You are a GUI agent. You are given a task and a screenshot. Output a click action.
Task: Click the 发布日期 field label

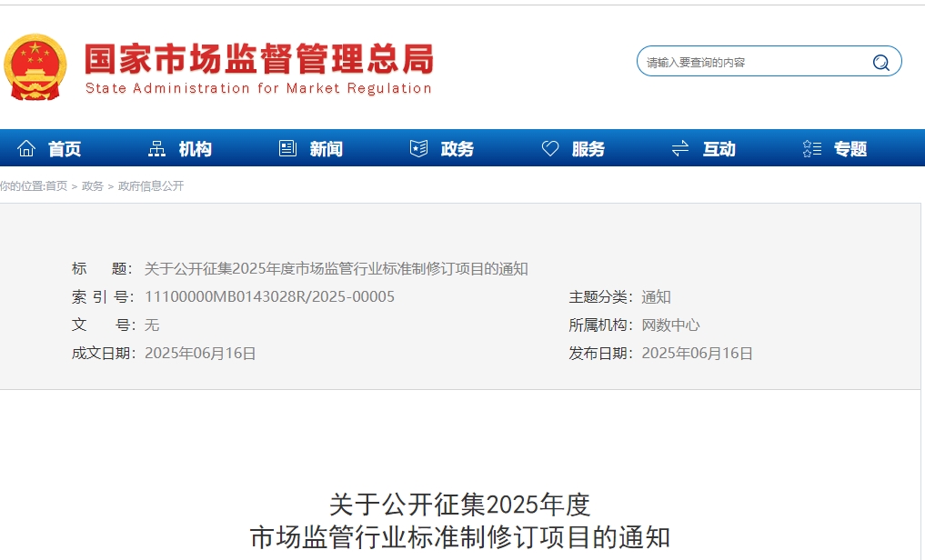point(600,353)
